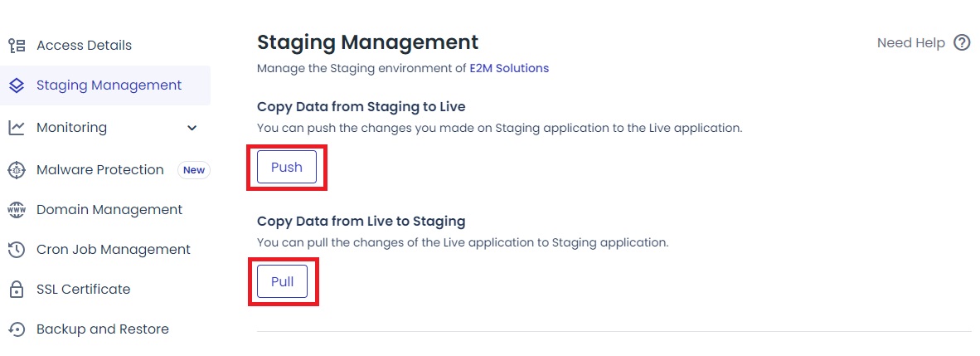Image resolution: width=980 pixels, height=356 pixels.
Task: Go to Malware Protection section
Action: (x=99, y=170)
